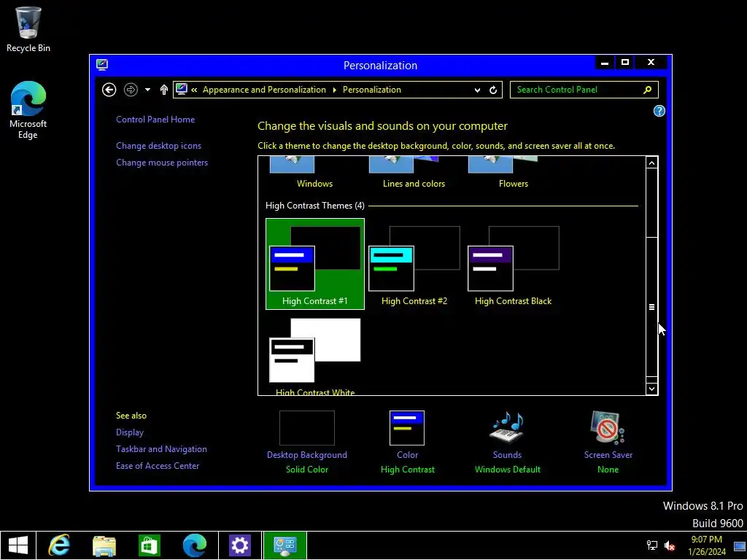This screenshot has width=747, height=560.
Task: Select the Flowers theme
Action: tap(513, 172)
